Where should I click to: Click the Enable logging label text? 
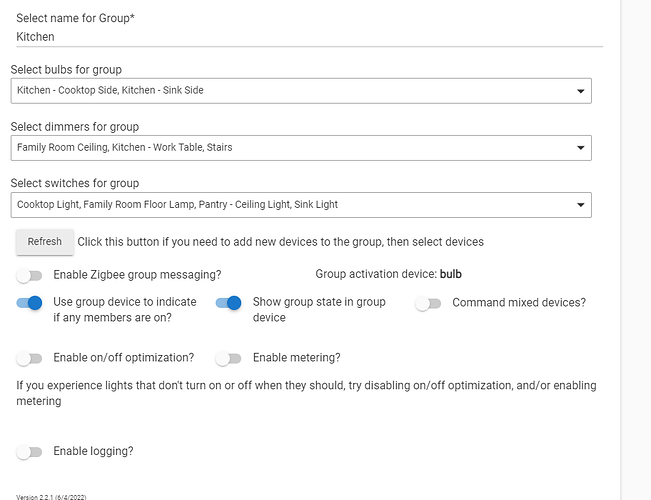click(x=93, y=451)
